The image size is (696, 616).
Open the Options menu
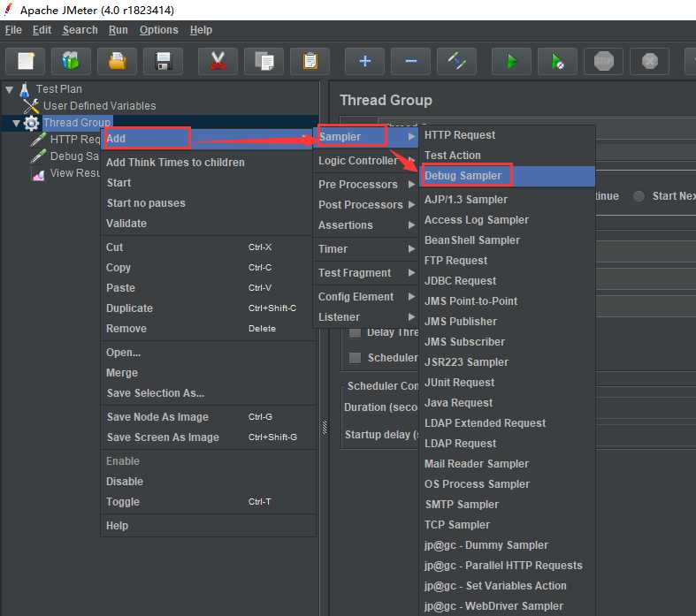(x=159, y=30)
